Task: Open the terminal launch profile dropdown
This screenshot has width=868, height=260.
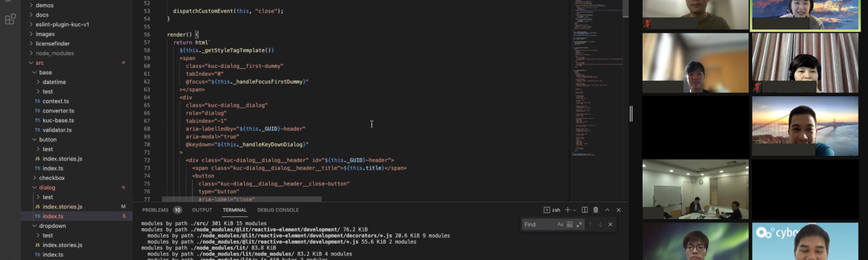Action: [x=575, y=210]
